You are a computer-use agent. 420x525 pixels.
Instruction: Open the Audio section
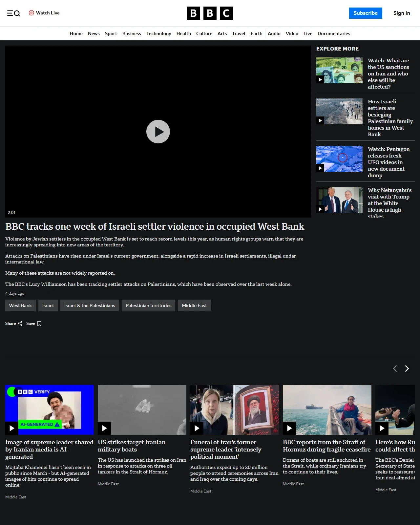click(274, 33)
